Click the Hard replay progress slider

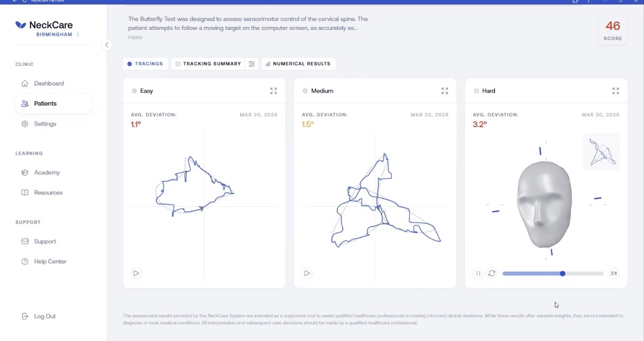pyautogui.click(x=553, y=273)
